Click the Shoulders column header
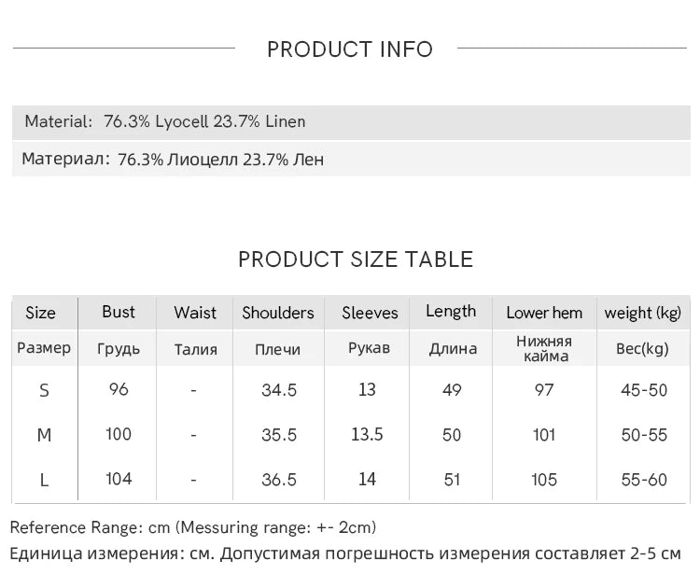This screenshot has height=588, width=700. [278, 313]
